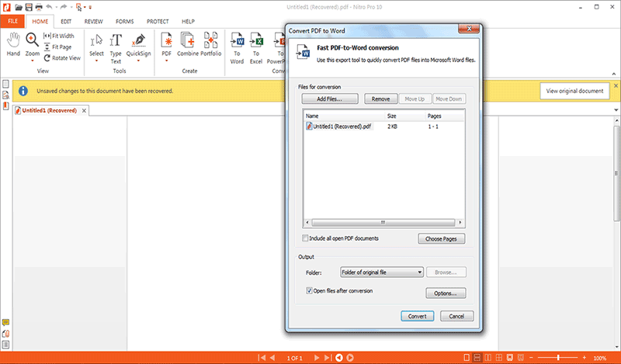Click the zoom out minus button
Viewport: 621px width, 364px height.
coord(532,358)
